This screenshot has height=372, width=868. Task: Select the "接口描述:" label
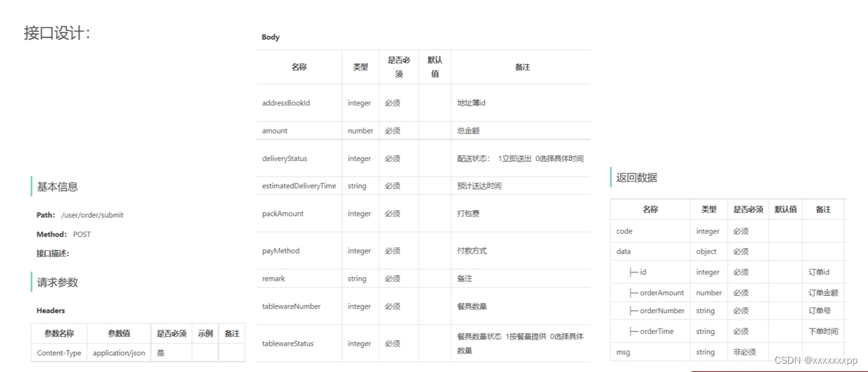pos(53,254)
